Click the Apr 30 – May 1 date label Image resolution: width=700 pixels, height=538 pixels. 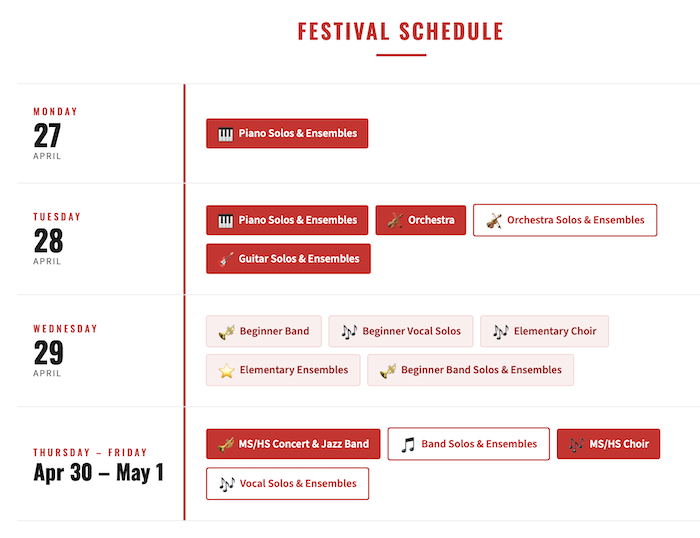[98, 472]
